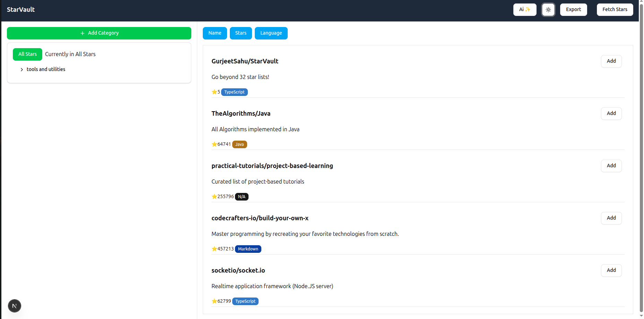Click the N/A language badge on project-based-learning
This screenshot has height=319, width=644.
point(242,196)
